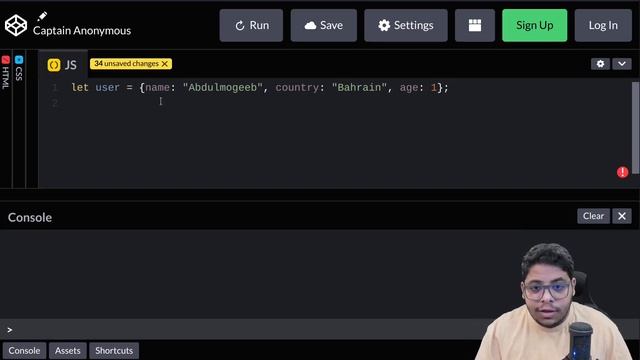Screen dimensions: 640x360
Task: Run the pen with Run button
Action: pyautogui.click(x=251, y=25)
